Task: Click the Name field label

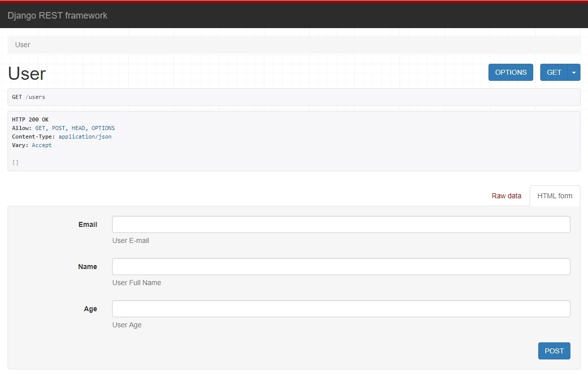Action: tap(87, 267)
